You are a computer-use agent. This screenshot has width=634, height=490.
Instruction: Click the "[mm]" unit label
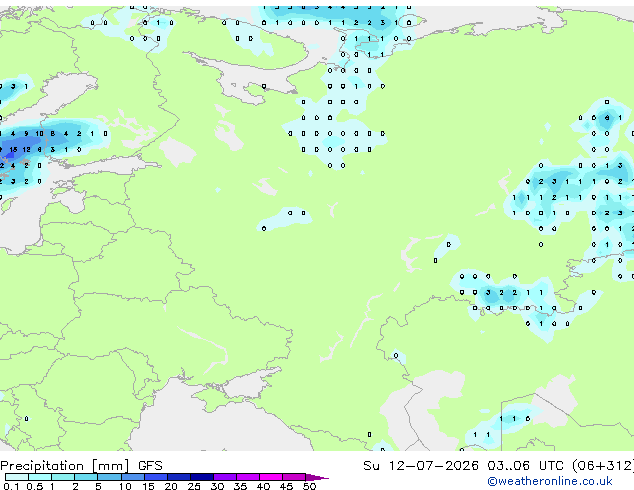click(111, 466)
